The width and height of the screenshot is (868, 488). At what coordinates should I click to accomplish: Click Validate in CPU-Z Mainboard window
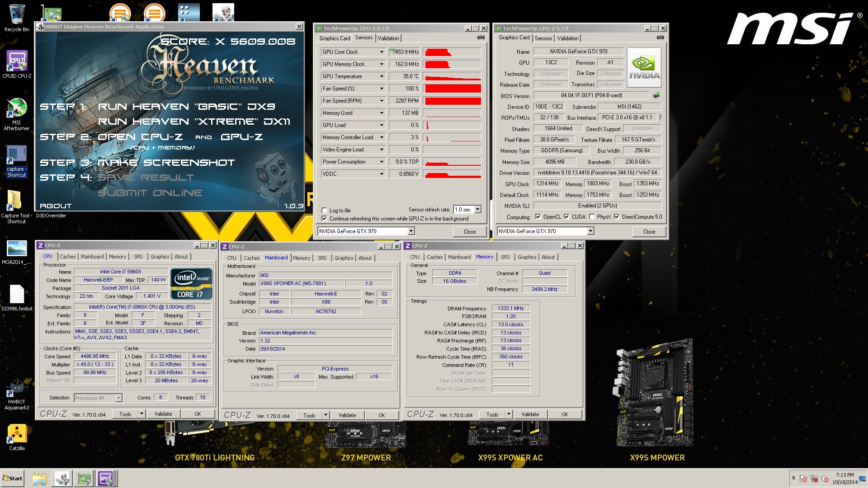pos(347,415)
